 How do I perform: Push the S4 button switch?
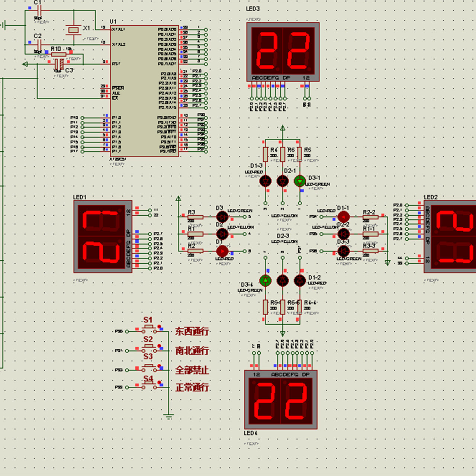tap(149, 385)
